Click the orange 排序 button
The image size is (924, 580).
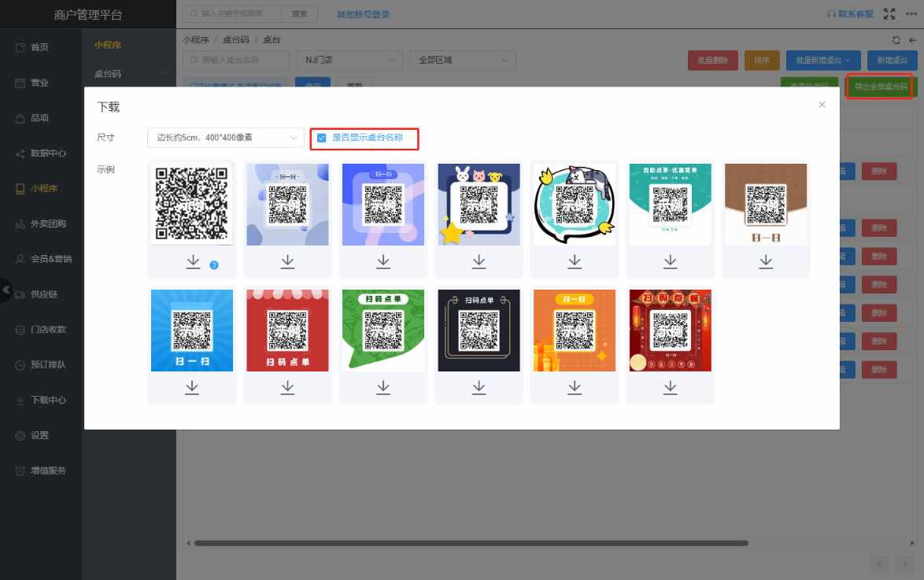pos(762,60)
